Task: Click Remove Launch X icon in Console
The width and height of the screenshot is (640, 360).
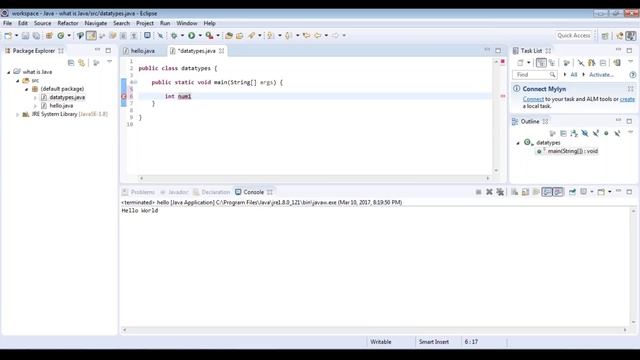Action: [489, 192]
